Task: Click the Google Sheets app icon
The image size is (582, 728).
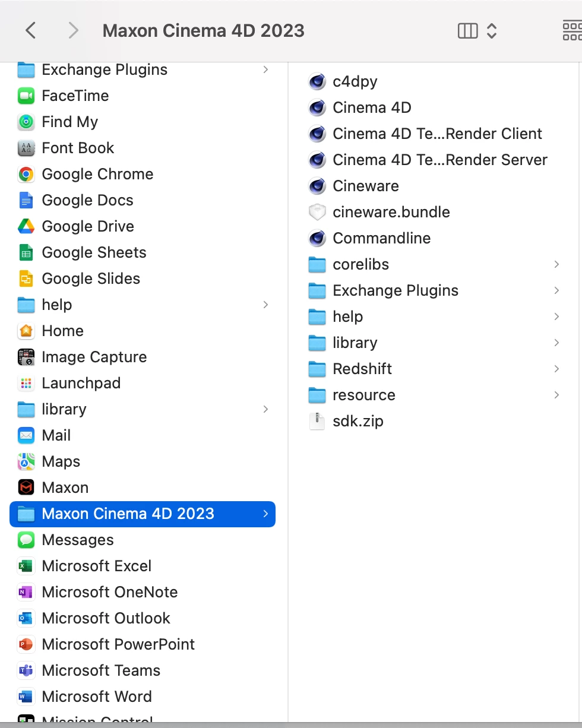Action: pos(26,252)
